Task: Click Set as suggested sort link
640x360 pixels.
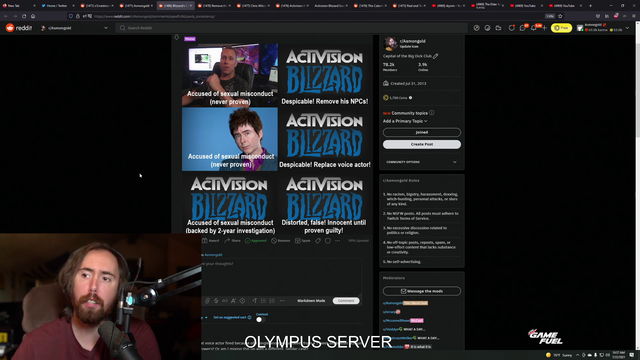Action: click(229, 317)
